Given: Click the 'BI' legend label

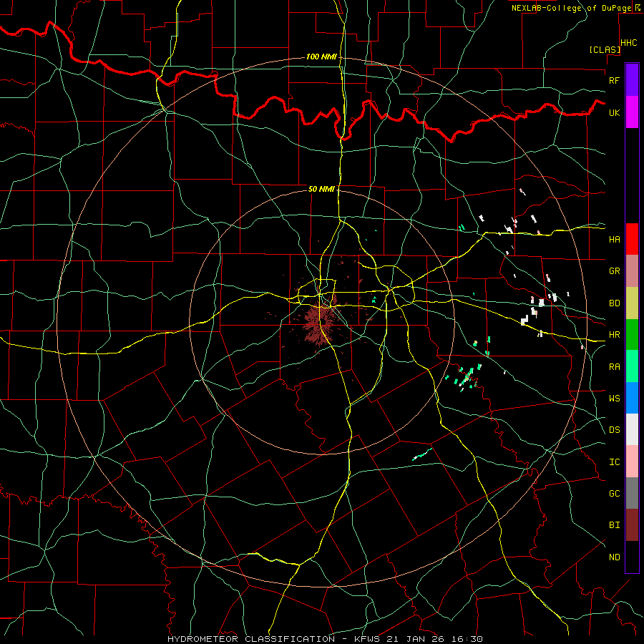Looking at the screenshot, I should click(614, 525).
